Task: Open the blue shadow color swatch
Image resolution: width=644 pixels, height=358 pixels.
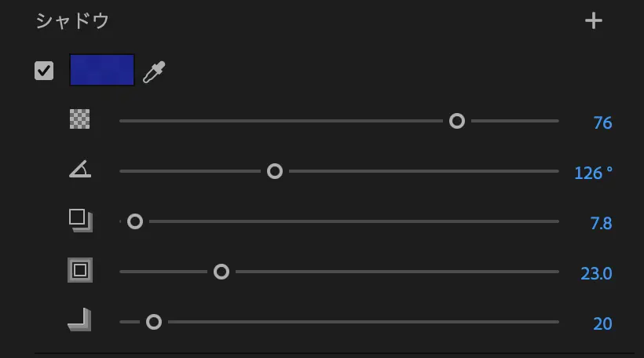Action: (102, 70)
